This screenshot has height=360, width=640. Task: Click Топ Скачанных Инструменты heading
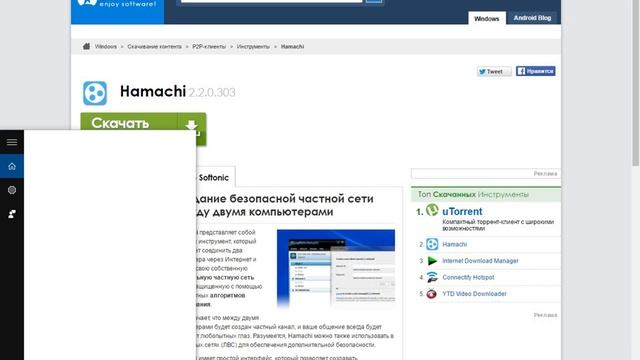click(x=473, y=195)
